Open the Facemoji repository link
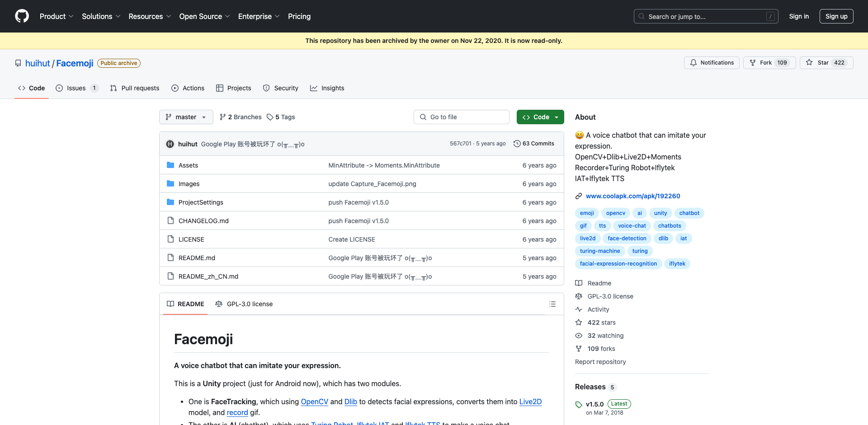This screenshot has height=425, width=868. tap(75, 63)
